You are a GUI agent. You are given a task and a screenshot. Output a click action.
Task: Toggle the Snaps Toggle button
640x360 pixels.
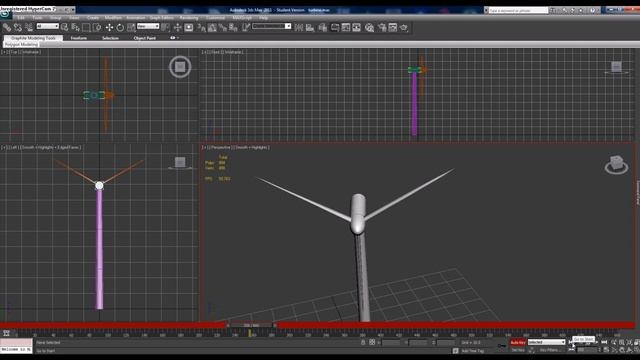(201, 27)
